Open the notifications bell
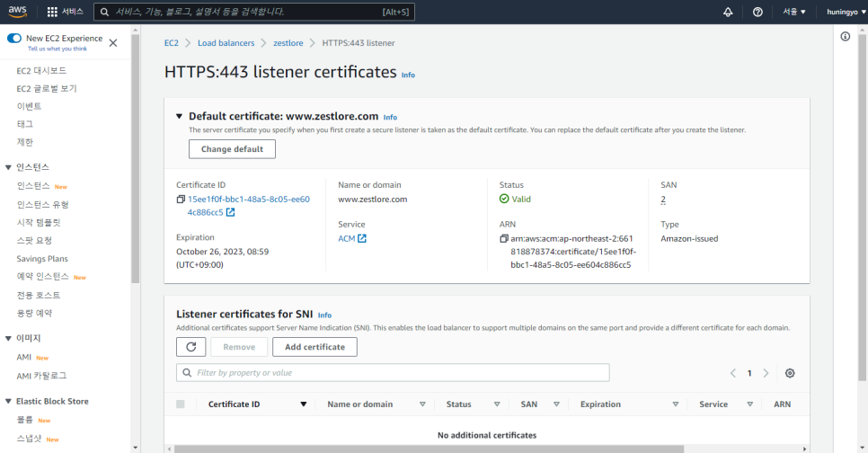Viewport: 868px width, 453px height. (x=728, y=12)
